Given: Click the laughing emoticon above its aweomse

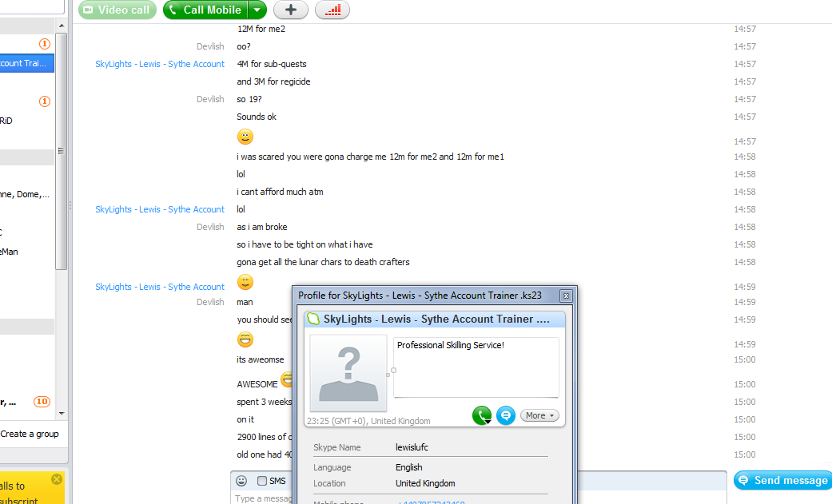Looking at the screenshot, I should [245, 339].
